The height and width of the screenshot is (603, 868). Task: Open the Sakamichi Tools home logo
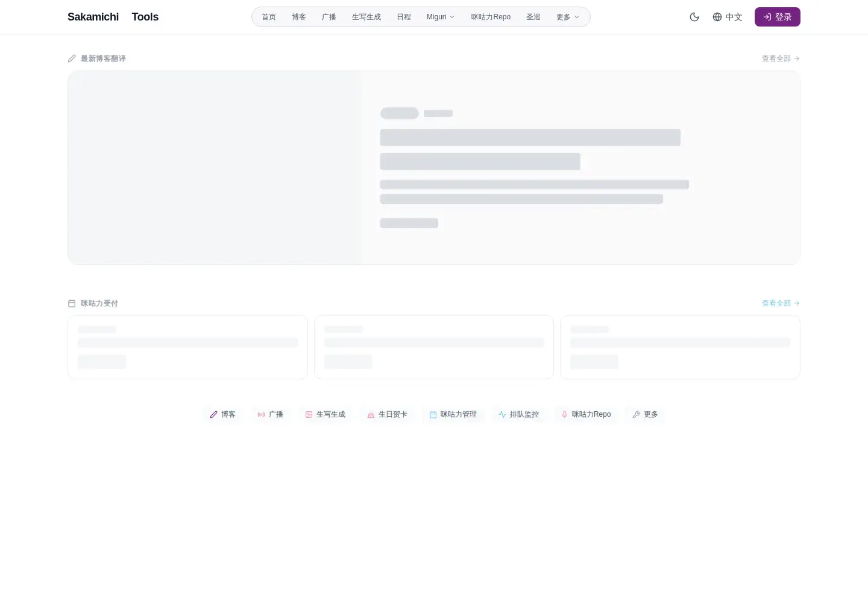(x=113, y=17)
